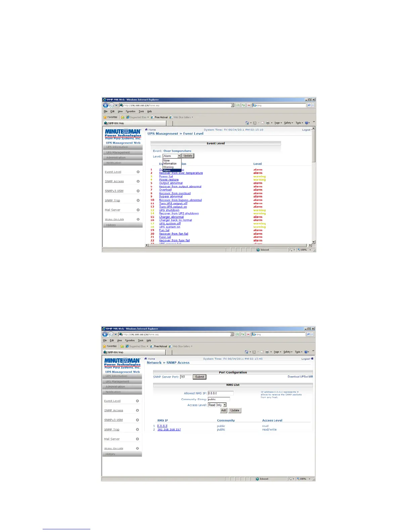Image resolution: width=411 pixels, height=532 pixels.
Task: Click the MINUTEMAN logo in SNMP Access window
Action: (122, 363)
